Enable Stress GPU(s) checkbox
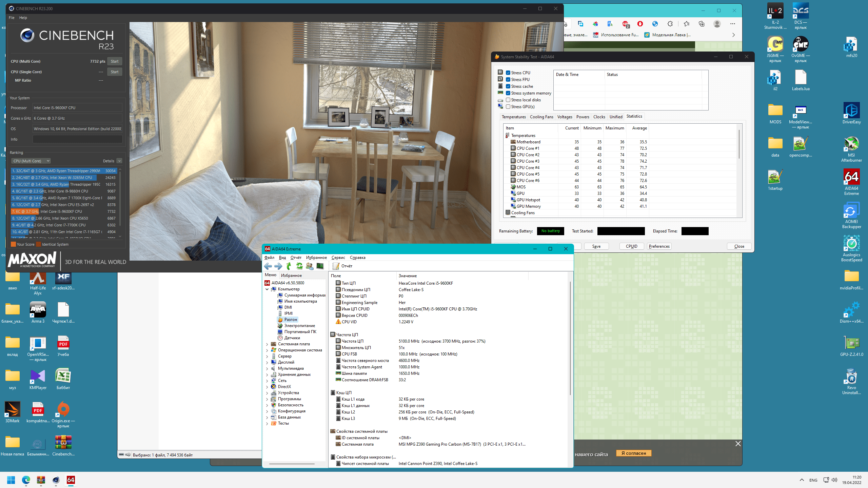 pyautogui.click(x=508, y=107)
